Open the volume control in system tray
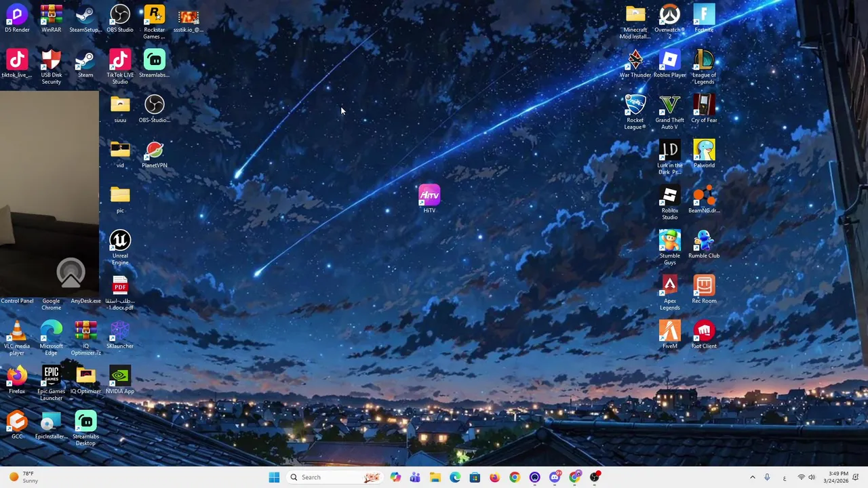 point(811,477)
